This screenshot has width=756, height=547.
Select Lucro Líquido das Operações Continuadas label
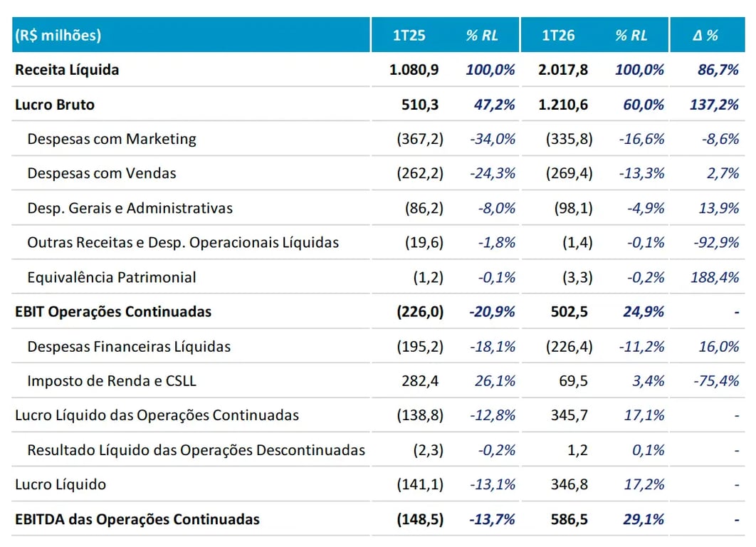(x=157, y=415)
